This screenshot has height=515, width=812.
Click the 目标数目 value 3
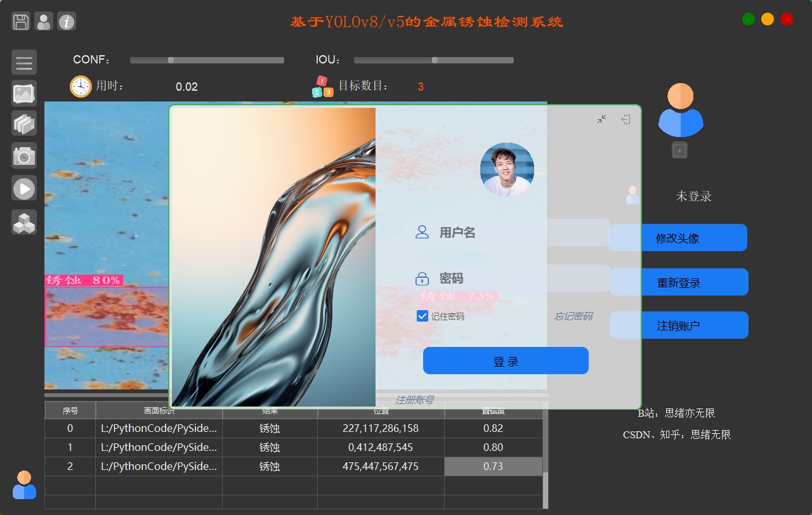point(421,87)
